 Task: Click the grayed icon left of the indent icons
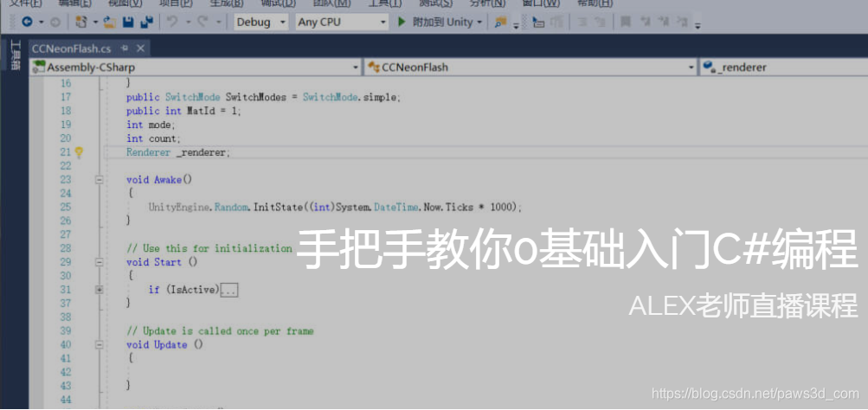point(557,22)
